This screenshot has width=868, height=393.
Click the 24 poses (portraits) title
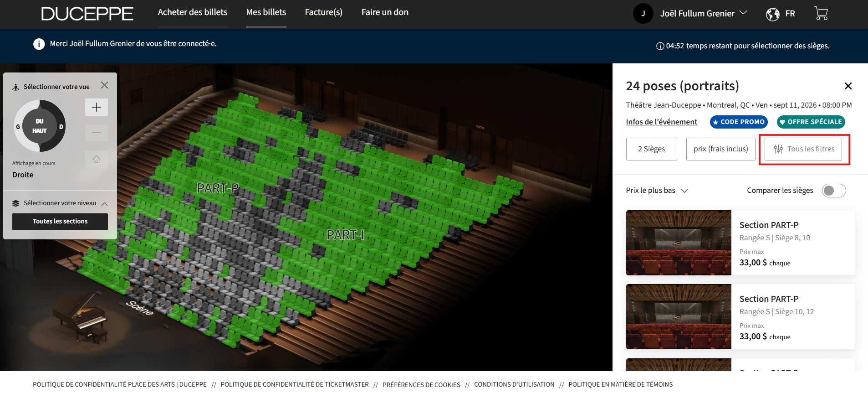pos(682,86)
